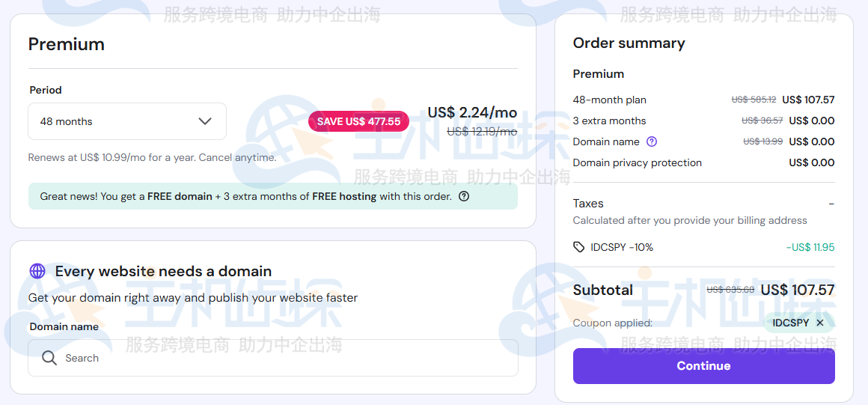Focus the Domain name search field
This screenshot has width=868, height=405.
[x=284, y=358]
